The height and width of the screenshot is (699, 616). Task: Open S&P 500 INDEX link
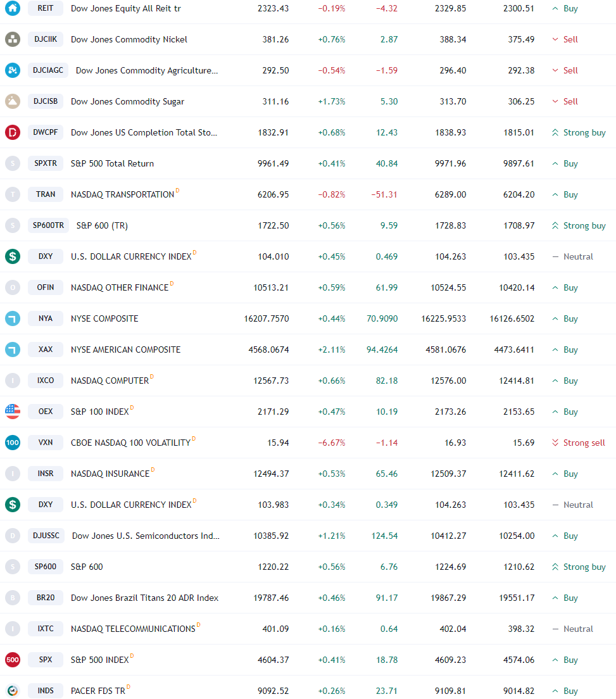point(100,660)
